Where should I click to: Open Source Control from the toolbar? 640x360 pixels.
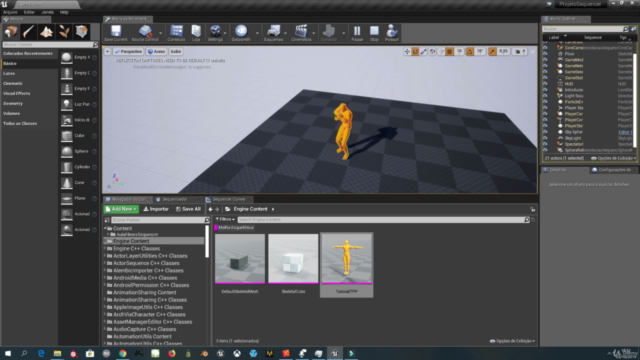pyautogui.click(x=145, y=33)
